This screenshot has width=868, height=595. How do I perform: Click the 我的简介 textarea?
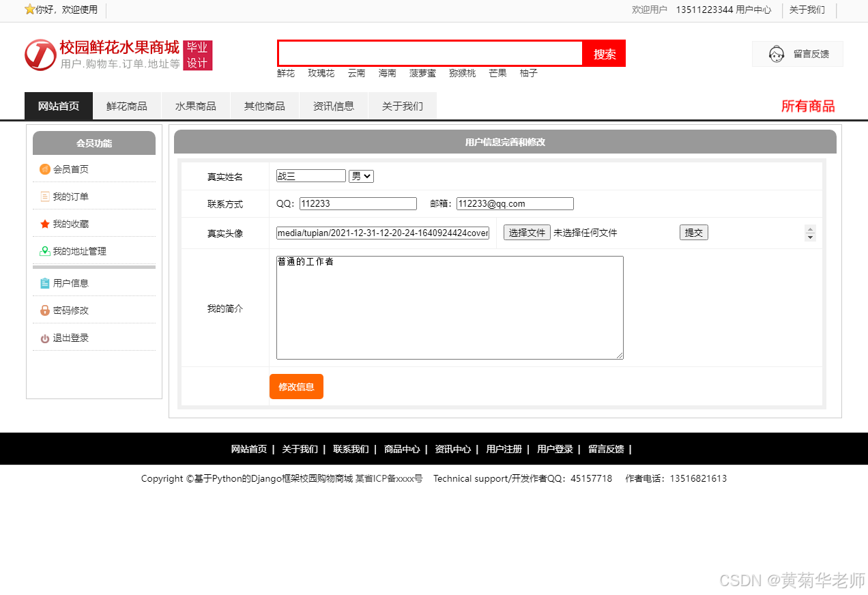click(x=450, y=308)
